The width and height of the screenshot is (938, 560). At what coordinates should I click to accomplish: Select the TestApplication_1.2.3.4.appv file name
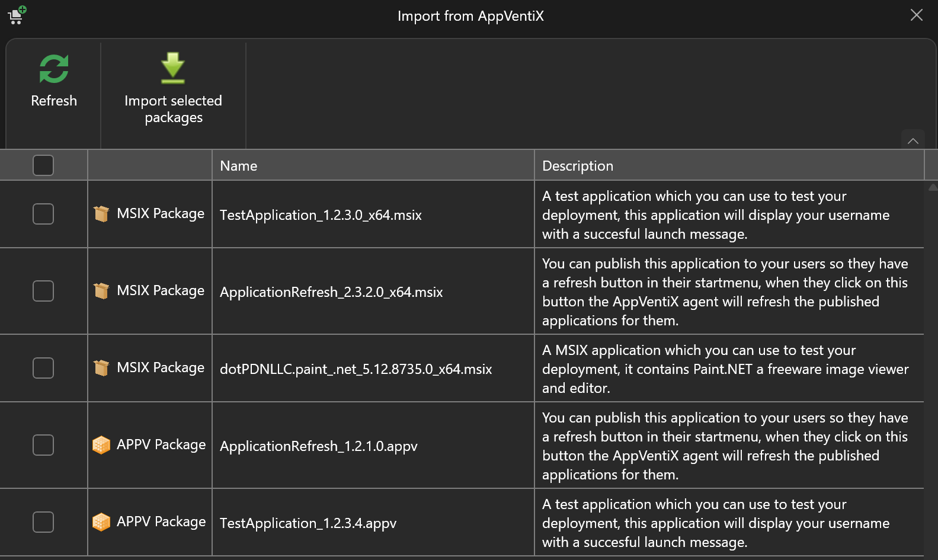[x=308, y=523]
